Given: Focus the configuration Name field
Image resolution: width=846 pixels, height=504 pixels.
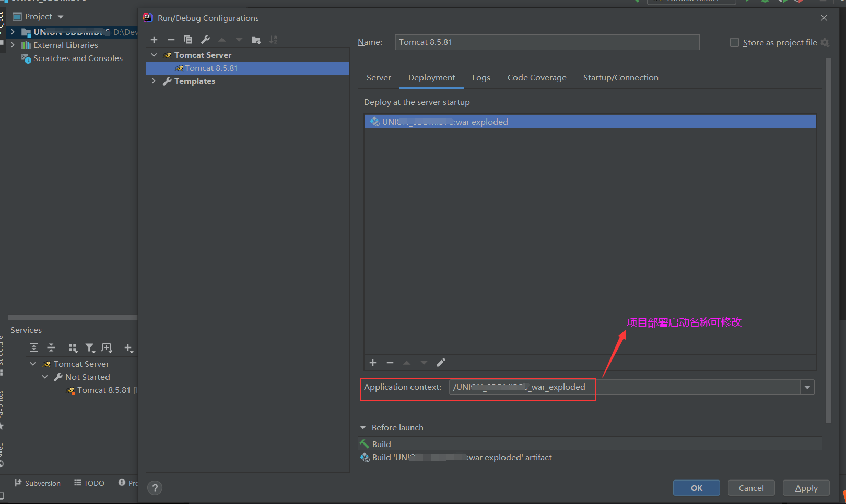Looking at the screenshot, I should (547, 42).
